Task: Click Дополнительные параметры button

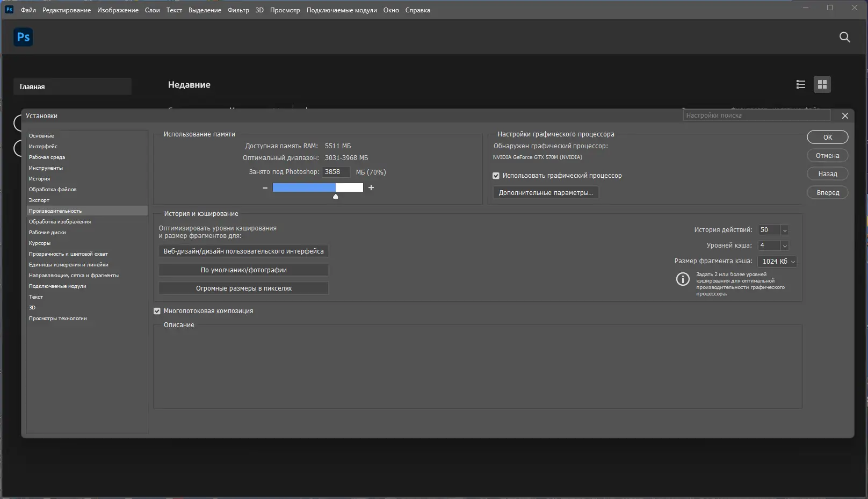Action: tap(545, 192)
